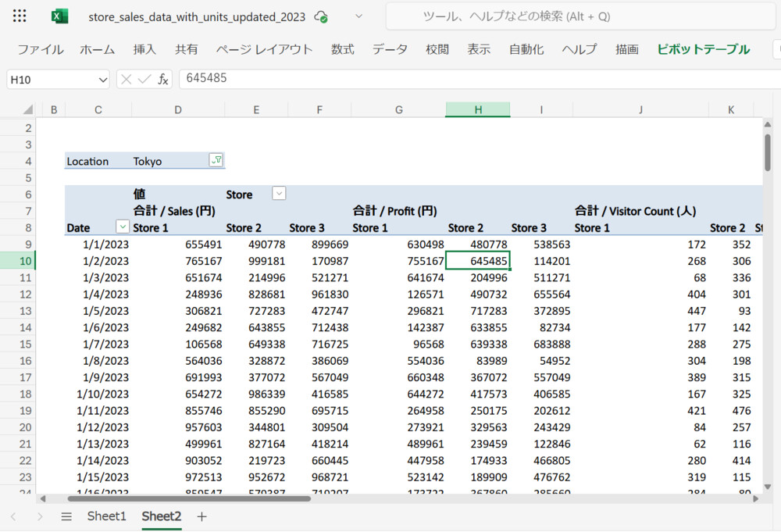Open the Location Tokyo filter button
The height and width of the screenshot is (532, 781).
pyautogui.click(x=216, y=160)
